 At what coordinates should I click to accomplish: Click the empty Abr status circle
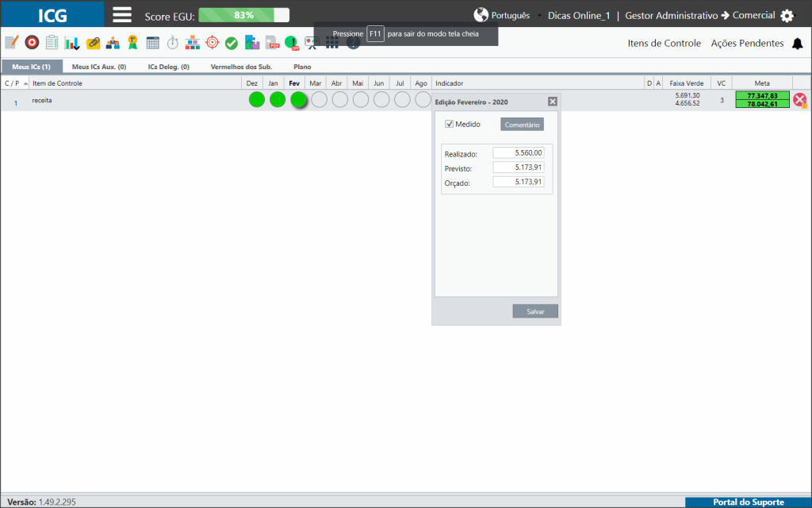(339, 99)
